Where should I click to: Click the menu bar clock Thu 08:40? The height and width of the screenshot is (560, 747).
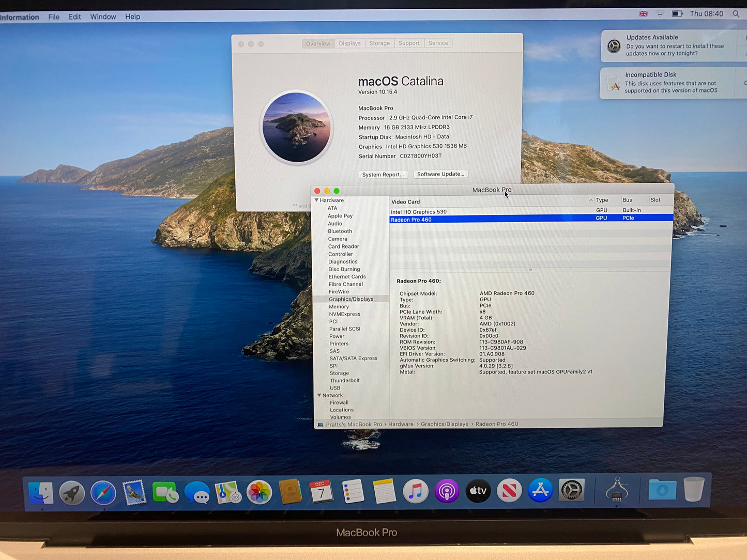coord(706,14)
